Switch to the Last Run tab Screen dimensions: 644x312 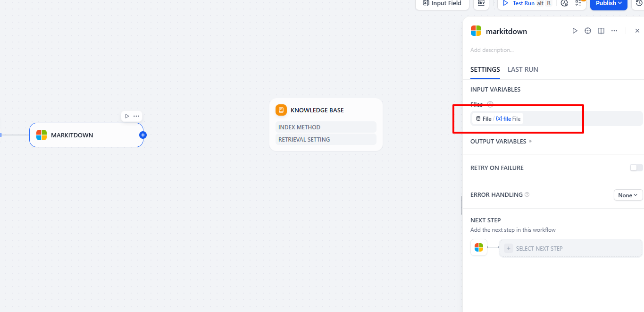pyautogui.click(x=523, y=69)
